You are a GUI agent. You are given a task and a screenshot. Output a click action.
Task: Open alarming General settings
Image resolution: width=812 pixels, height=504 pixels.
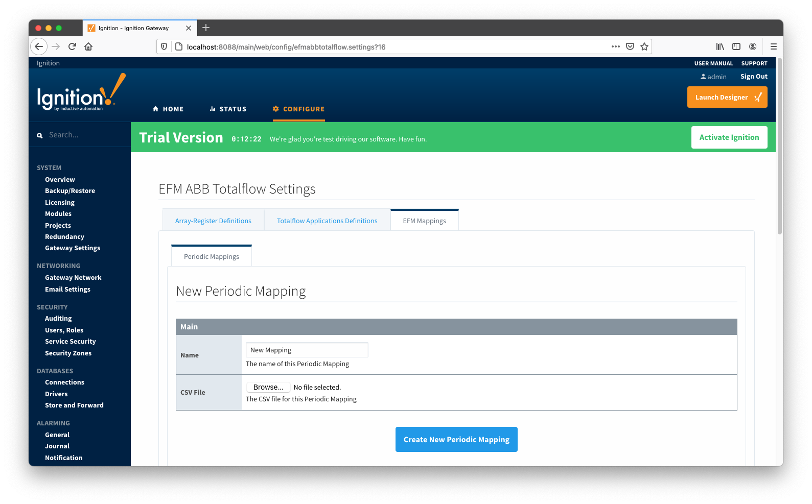[57, 435]
